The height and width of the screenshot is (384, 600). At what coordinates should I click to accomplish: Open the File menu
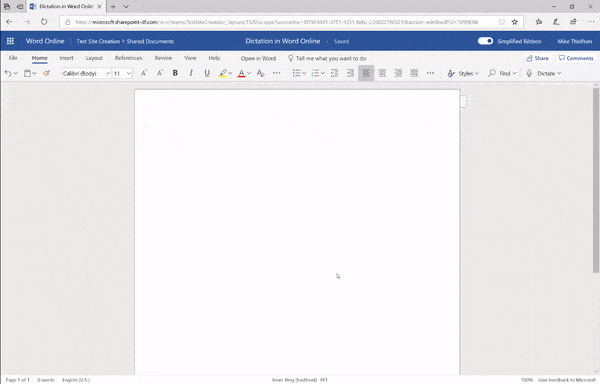(x=13, y=58)
